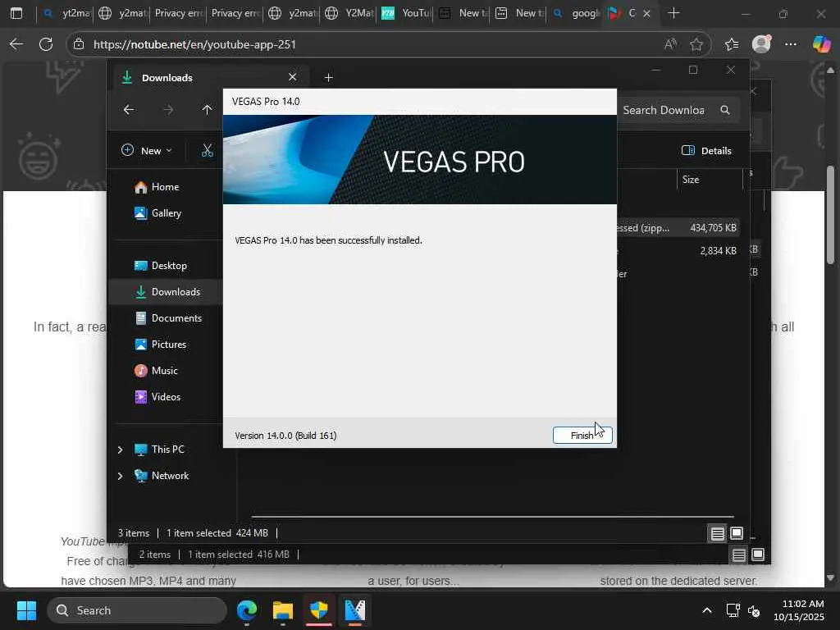The width and height of the screenshot is (840, 630).
Task: Select Pictures in the Explorer sidebar
Action: point(161,345)
